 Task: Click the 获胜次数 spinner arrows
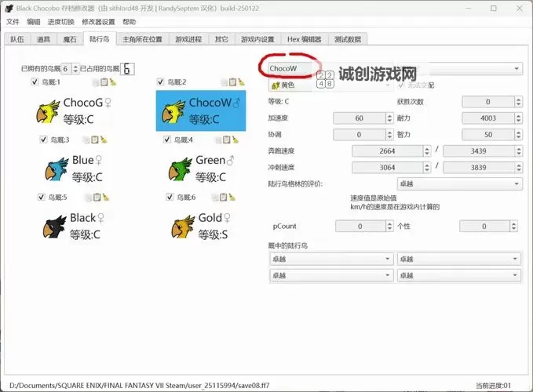(x=518, y=102)
